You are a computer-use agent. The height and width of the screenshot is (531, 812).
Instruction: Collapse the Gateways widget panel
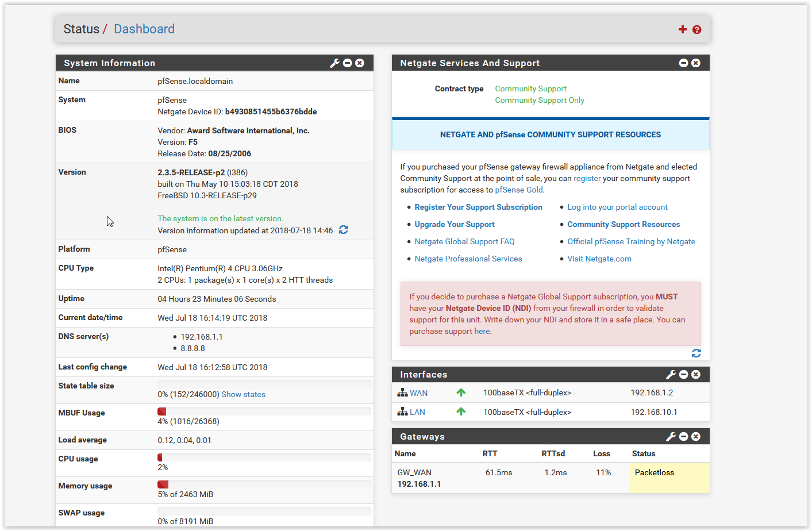(x=683, y=437)
